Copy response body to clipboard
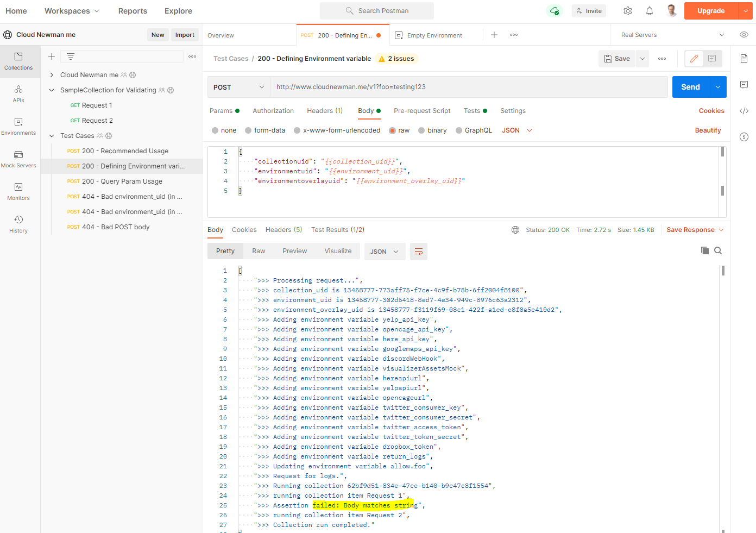 coord(705,250)
